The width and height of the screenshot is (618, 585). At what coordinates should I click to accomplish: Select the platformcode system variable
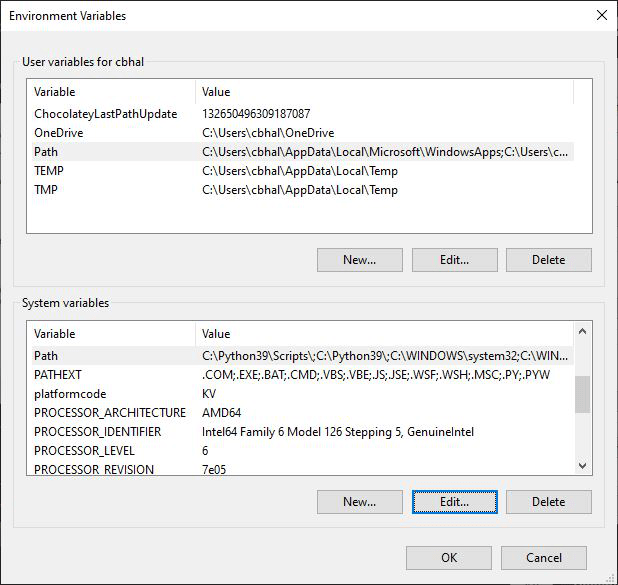click(x=70, y=394)
